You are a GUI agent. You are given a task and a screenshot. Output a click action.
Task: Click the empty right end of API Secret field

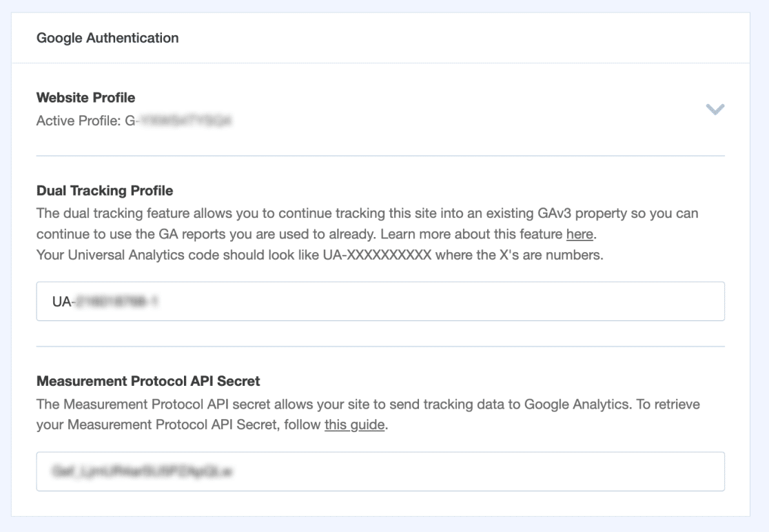tap(637, 471)
